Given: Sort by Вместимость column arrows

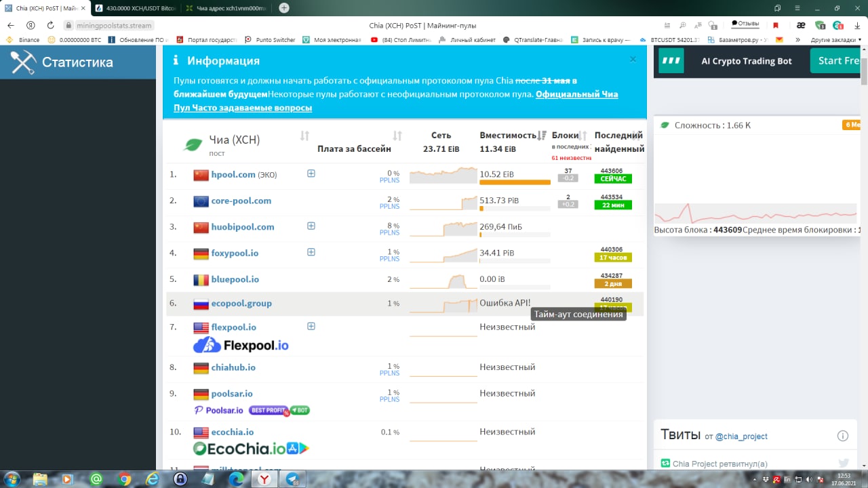Looking at the screenshot, I should pyautogui.click(x=542, y=136).
